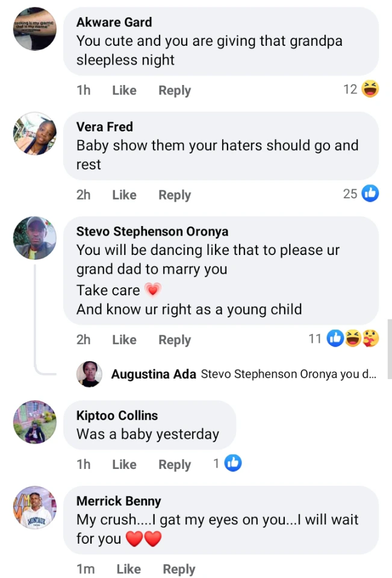Click laughing reaction on Akware Gard's comment

point(370,90)
